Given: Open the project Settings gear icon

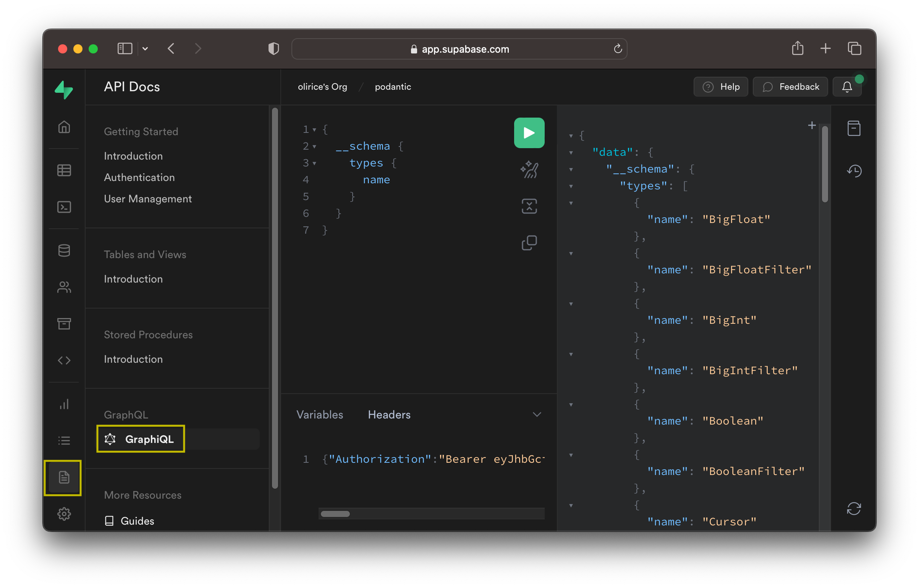Looking at the screenshot, I should pos(64,514).
